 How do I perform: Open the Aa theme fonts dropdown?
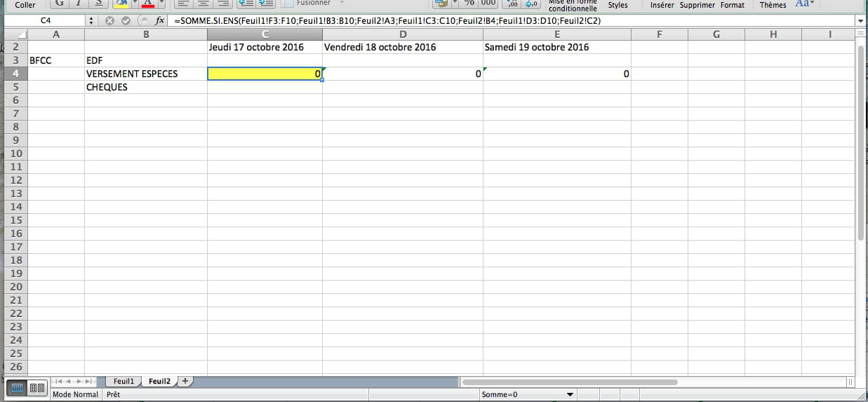tap(804, 4)
